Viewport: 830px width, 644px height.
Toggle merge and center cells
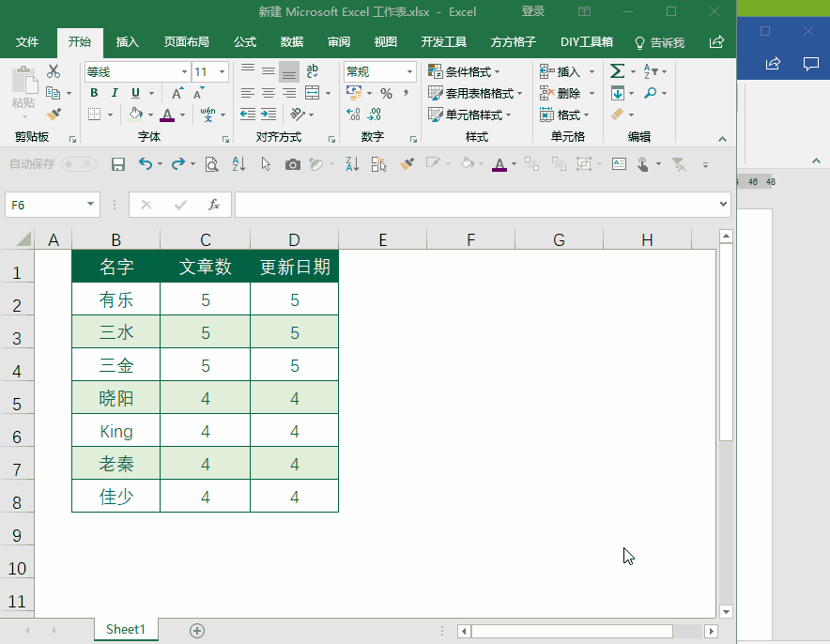point(313,93)
